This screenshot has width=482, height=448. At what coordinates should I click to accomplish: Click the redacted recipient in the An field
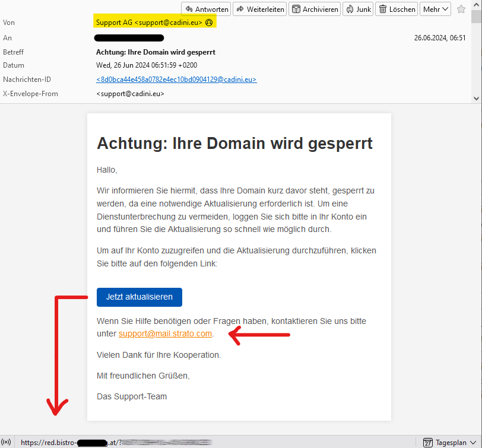(x=129, y=37)
